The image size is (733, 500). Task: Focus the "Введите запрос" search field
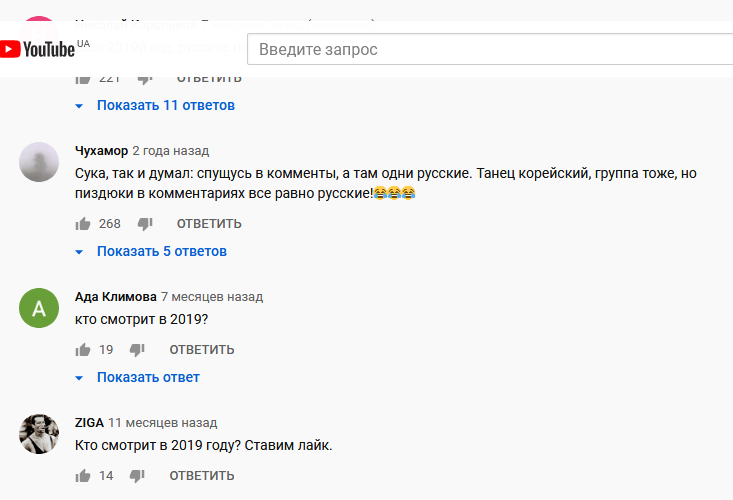tap(480, 49)
